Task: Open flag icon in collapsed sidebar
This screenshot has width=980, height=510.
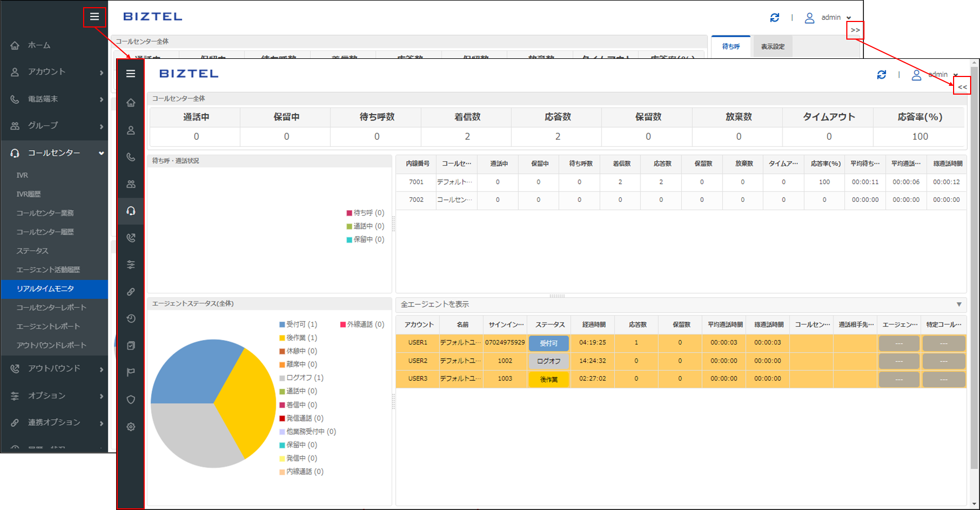Action: click(131, 372)
